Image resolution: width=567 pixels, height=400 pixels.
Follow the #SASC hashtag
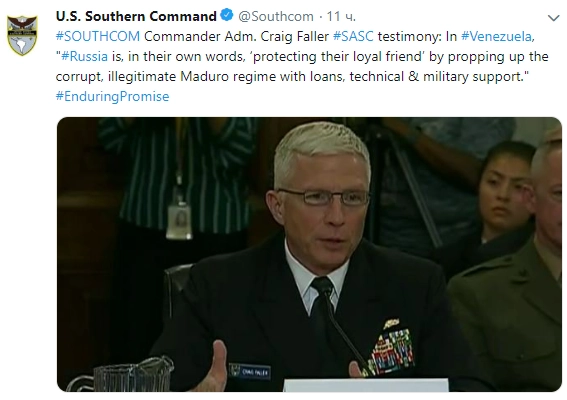pyautogui.click(x=353, y=36)
